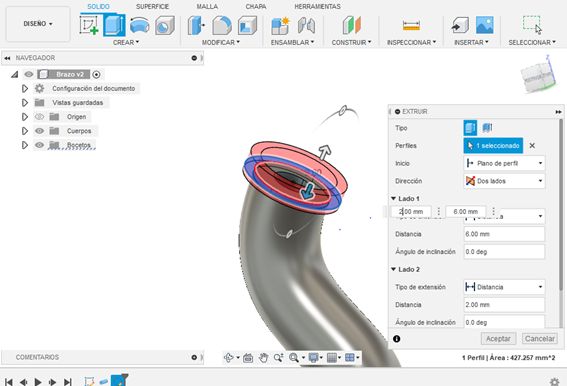Click timeline settings gear icon
This screenshot has height=386, width=567.
click(554, 382)
